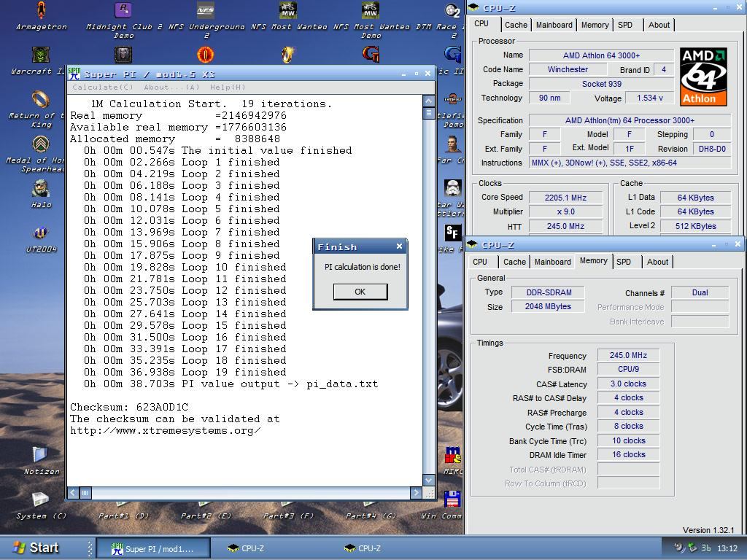747x560 pixels.
Task: Open the Halo desktop icon
Action: pyautogui.click(x=41, y=189)
